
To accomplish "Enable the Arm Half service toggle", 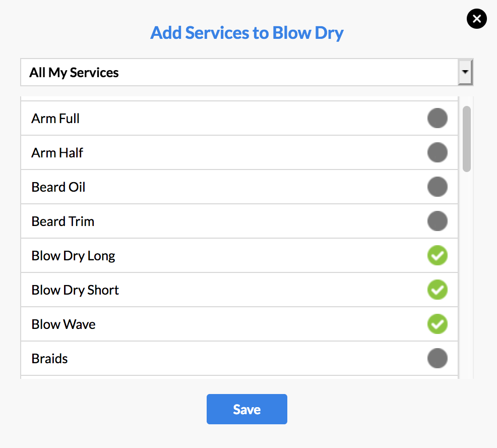I will click(x=438, y=152).
